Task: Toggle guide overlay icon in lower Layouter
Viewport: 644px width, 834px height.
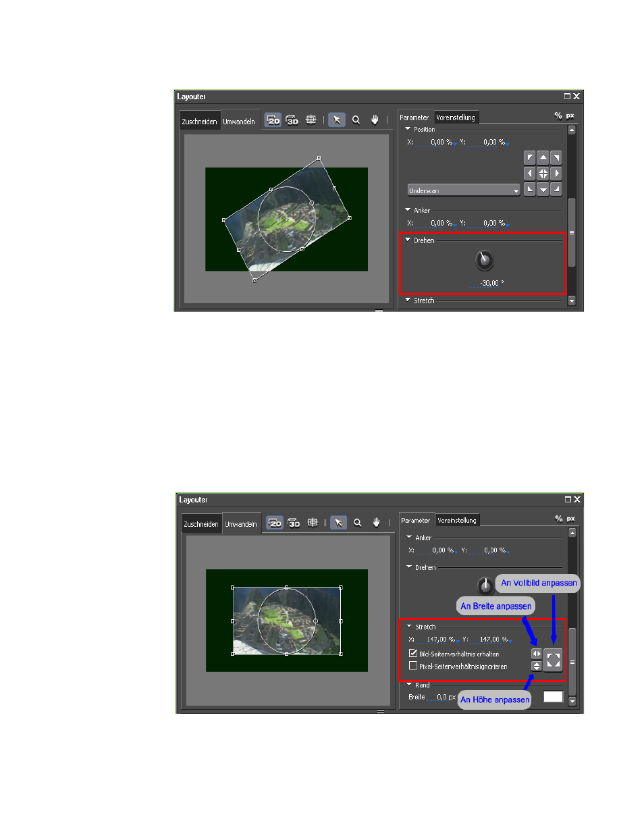Action: coord(313,522)
